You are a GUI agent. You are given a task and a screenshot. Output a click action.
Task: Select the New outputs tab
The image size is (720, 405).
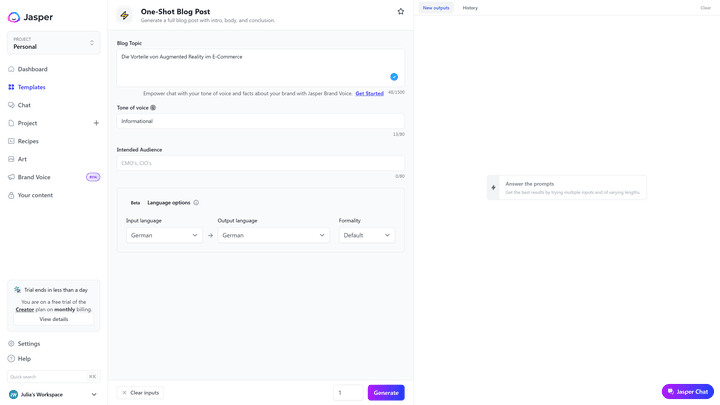[436, 8]
